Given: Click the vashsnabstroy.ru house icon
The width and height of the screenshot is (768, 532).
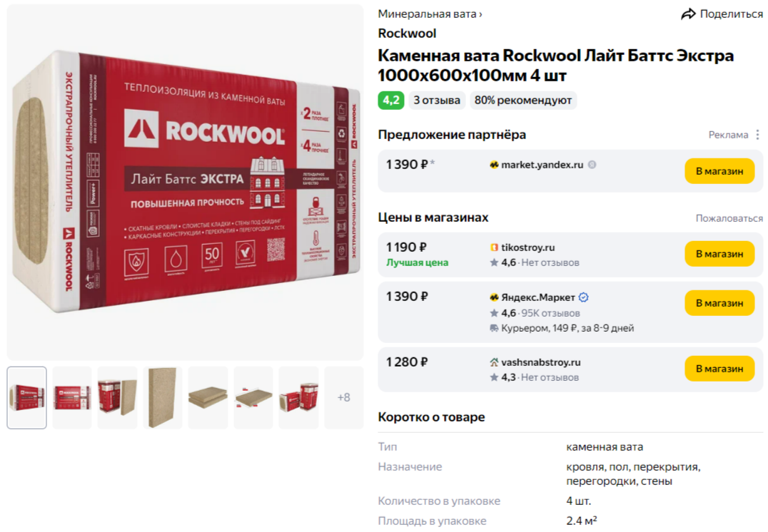Looking at the screenshot, I should [494, 362].
